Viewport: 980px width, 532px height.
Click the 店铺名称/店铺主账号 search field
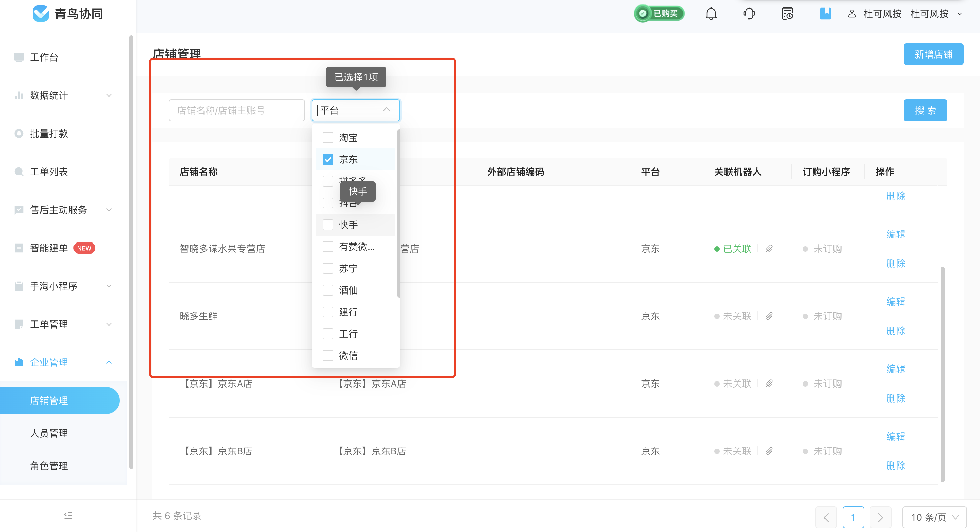click(236, 110)
